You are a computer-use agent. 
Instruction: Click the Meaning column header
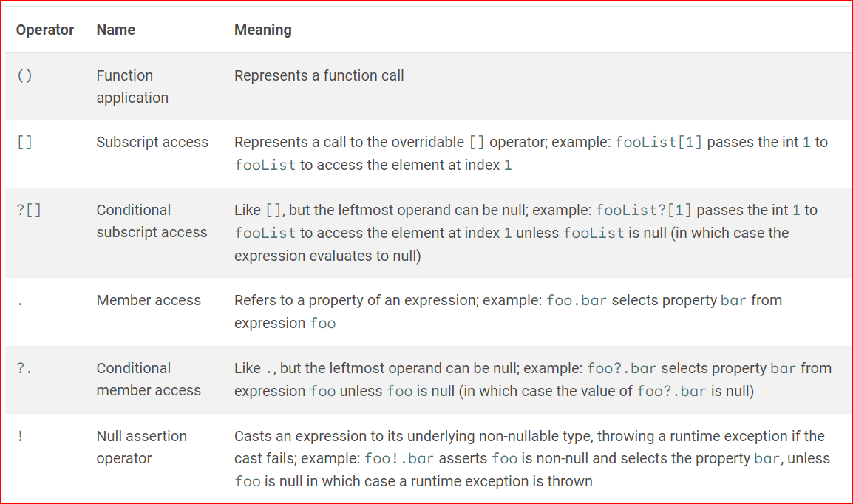[x=263, y=30]
